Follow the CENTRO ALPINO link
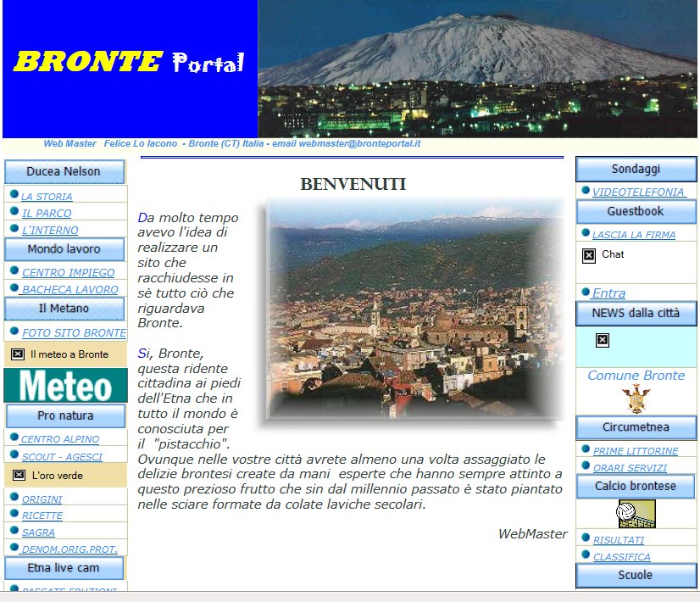Screen dimensions: 700x602 pyautogui.click(x=60, y=439)
